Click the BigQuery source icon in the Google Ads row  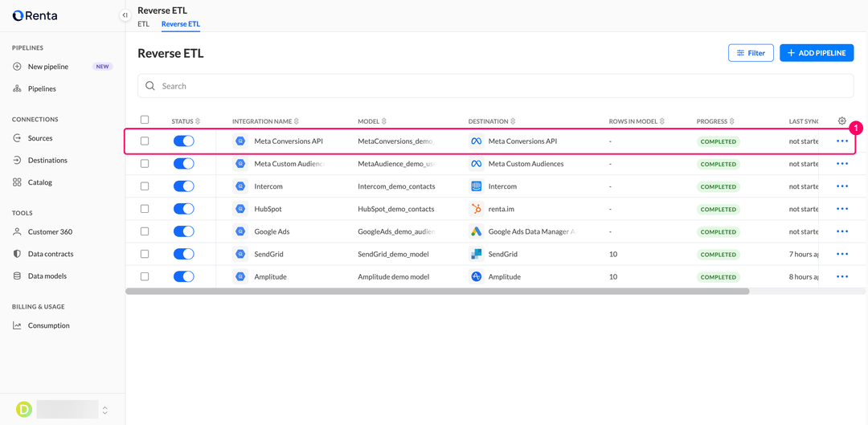pos(240,232)
